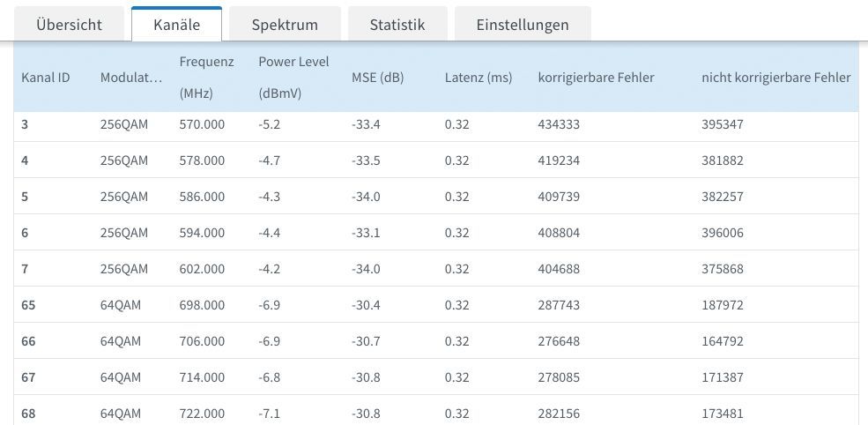
Task: Click the korrigierbare Fehler column header
Action: tap(596, 78)
